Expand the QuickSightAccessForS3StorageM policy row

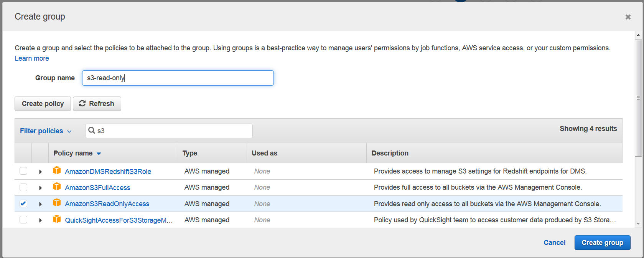pos(40,220)
